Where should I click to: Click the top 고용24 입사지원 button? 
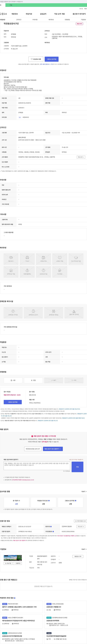52,59
